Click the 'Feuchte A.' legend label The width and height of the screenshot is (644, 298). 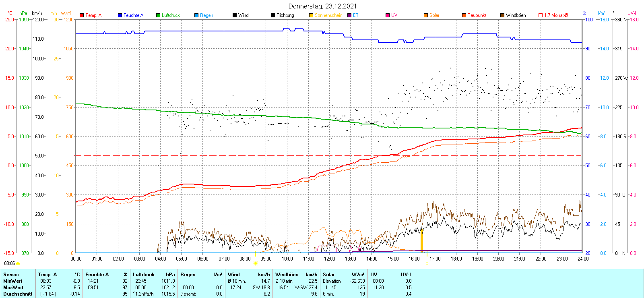[x=134, y=15]
